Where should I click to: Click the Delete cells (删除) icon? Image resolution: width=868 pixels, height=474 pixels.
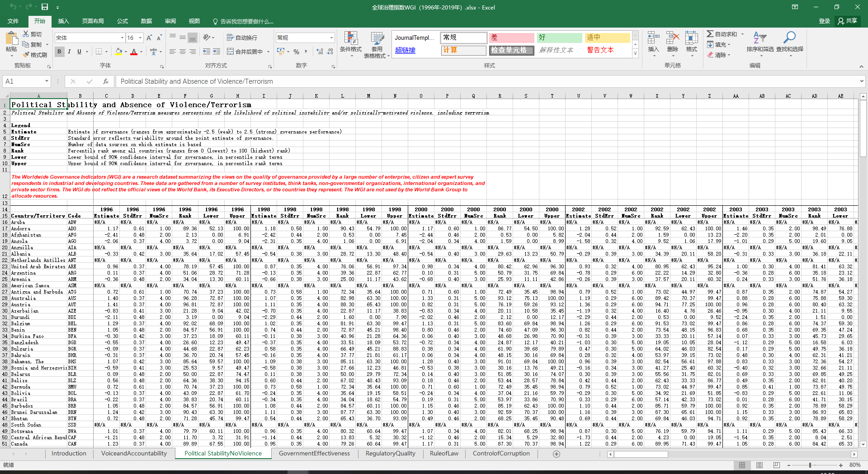pyautogui.click(x=673, y=38)
